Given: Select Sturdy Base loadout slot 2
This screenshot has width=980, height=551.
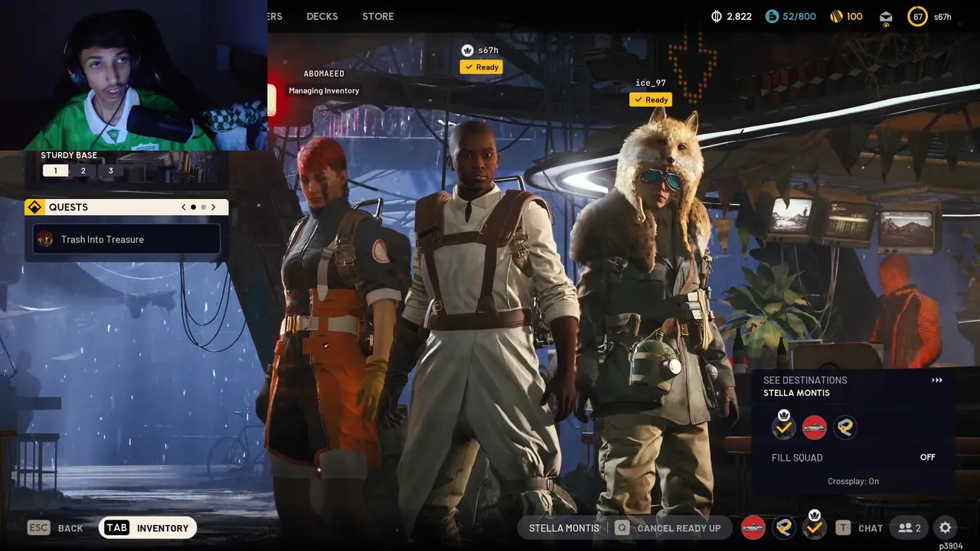Looking at the screenshot, I should coord(83,171).
